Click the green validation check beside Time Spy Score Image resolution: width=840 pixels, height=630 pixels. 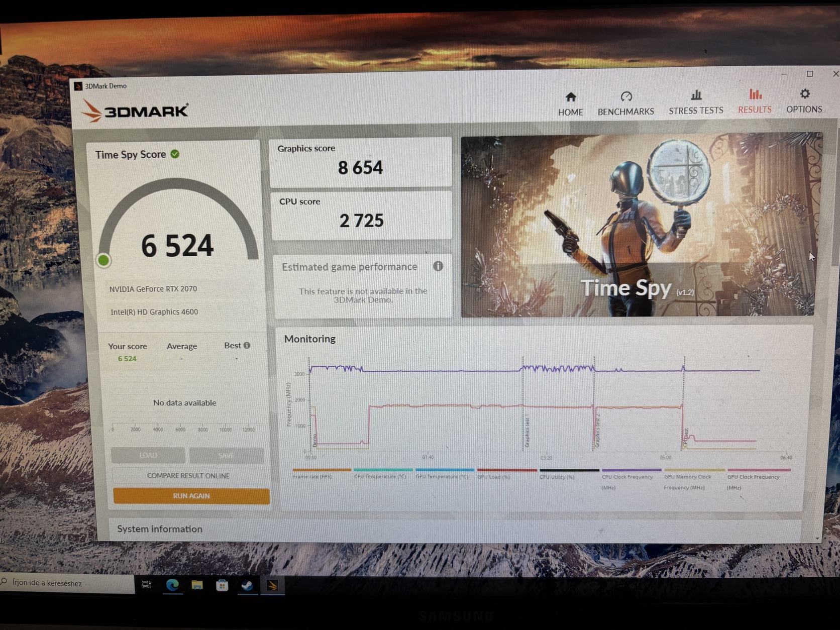point(175,154)
